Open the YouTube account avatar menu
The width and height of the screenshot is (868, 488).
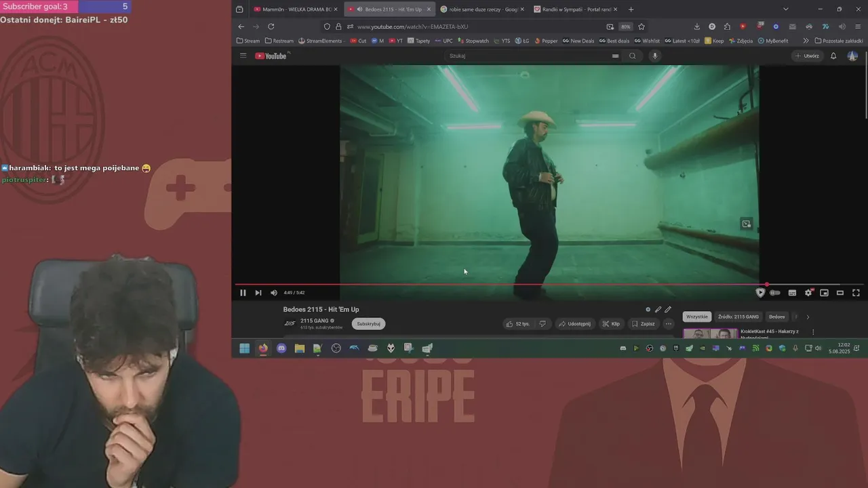852,56
